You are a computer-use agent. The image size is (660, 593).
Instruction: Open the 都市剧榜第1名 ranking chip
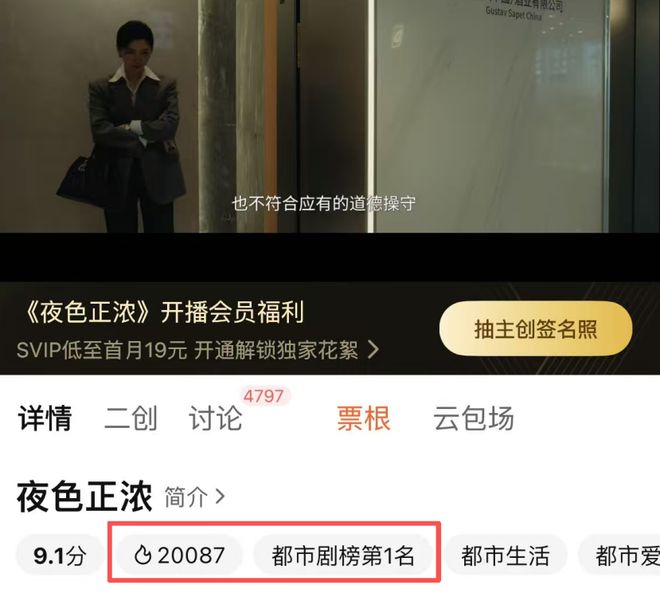coord(343,555)
